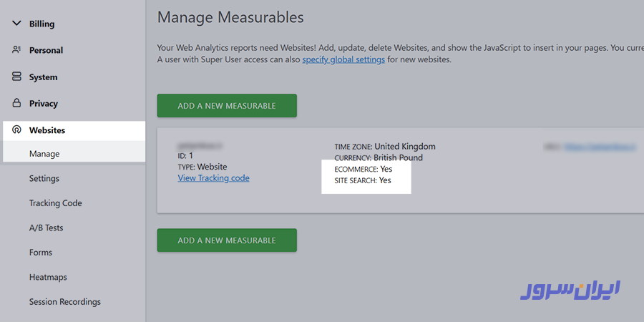Open Settings under Websites
Screen dimensions: 644x322
point(44,178)
